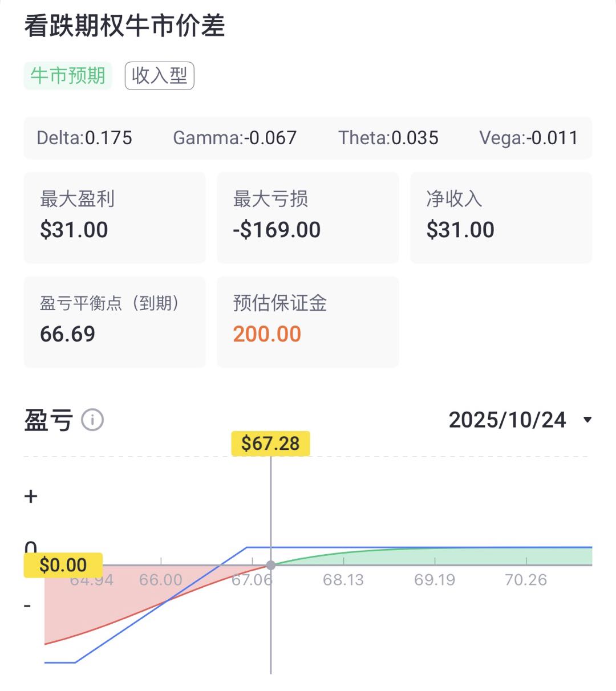
Task: Click the 最大盈利 $31.00 card
Action: pyautogui.click(x=114, y=217)
